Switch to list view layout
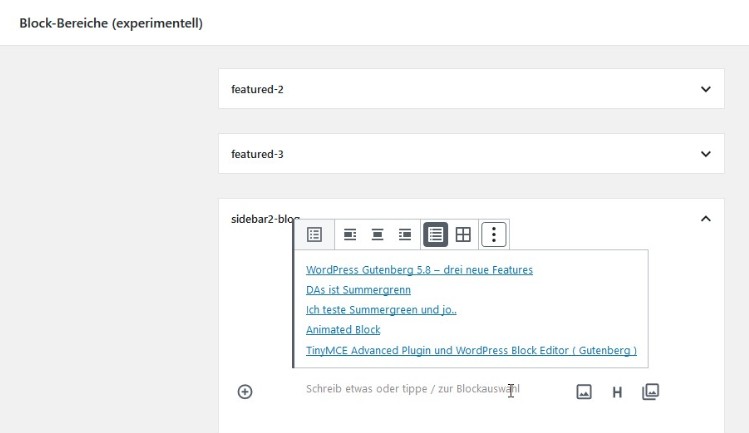 point(435,235)
